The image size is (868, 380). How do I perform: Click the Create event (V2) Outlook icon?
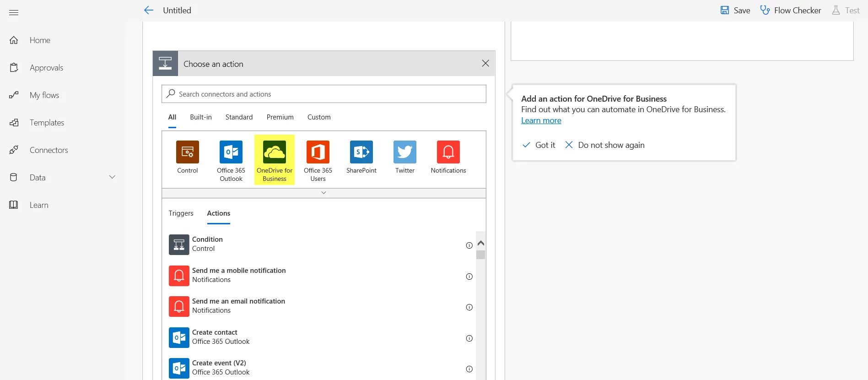pyautogui.click(x=179, y=369)
